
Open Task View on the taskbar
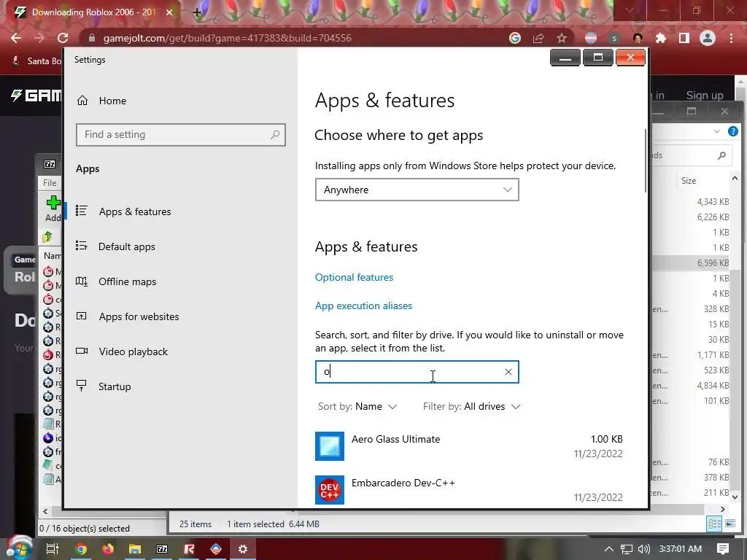pyautogui.click(x=53, y=549)
